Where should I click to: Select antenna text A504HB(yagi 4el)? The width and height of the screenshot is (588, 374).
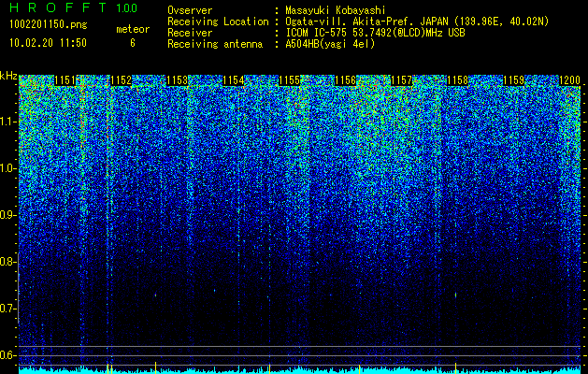tap(330, 44)
